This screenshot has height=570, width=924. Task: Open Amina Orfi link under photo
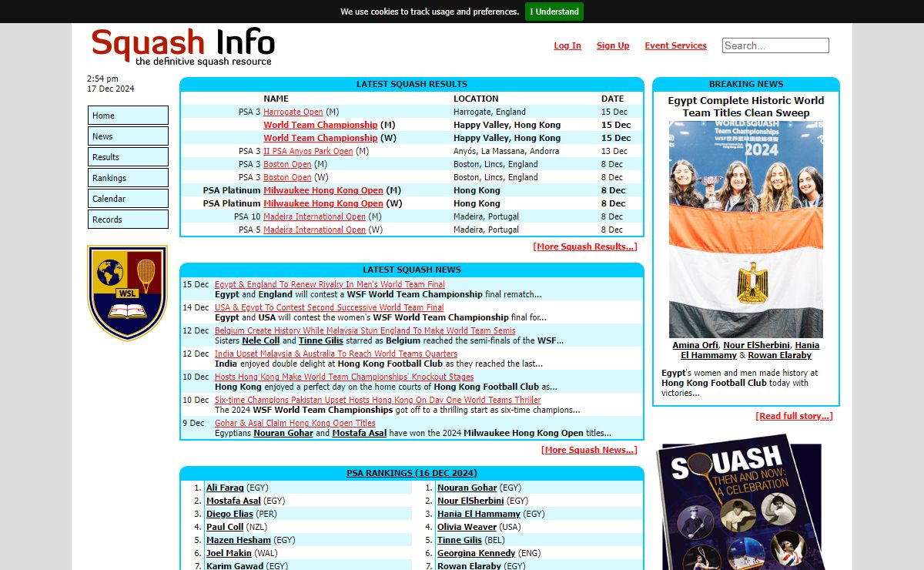point(695,345)
